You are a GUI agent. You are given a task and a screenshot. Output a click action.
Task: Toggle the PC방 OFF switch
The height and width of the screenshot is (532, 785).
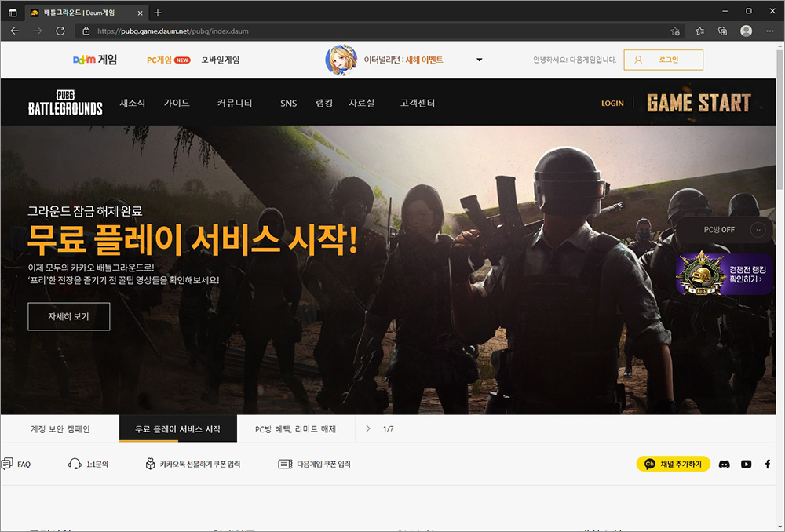[x=719, y=230]
